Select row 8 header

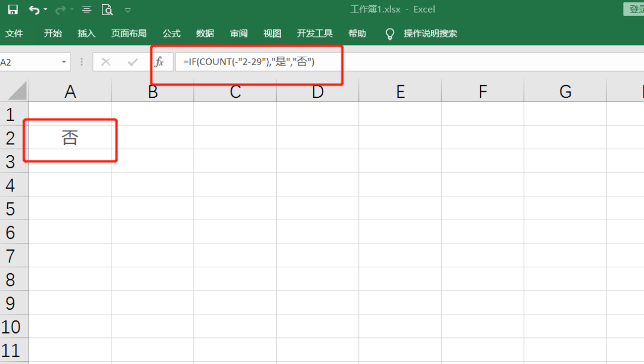tap(14, 279)
